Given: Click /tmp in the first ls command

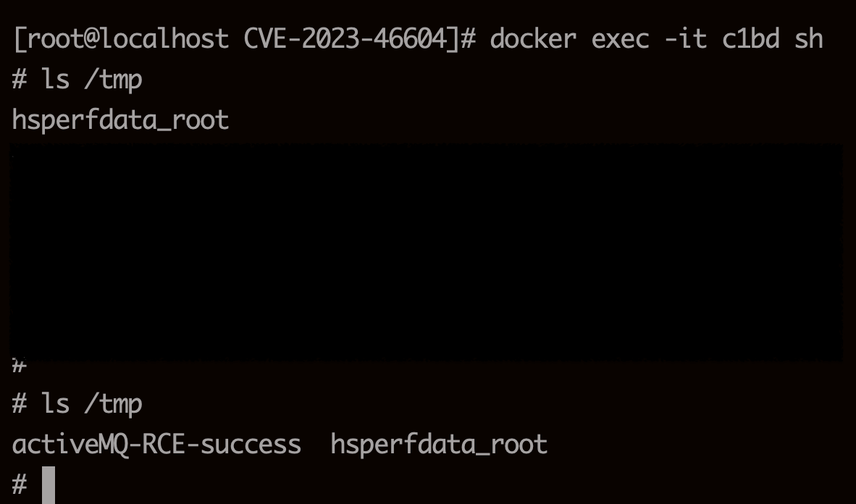Looking at the screenshot, I should (113, 79).
